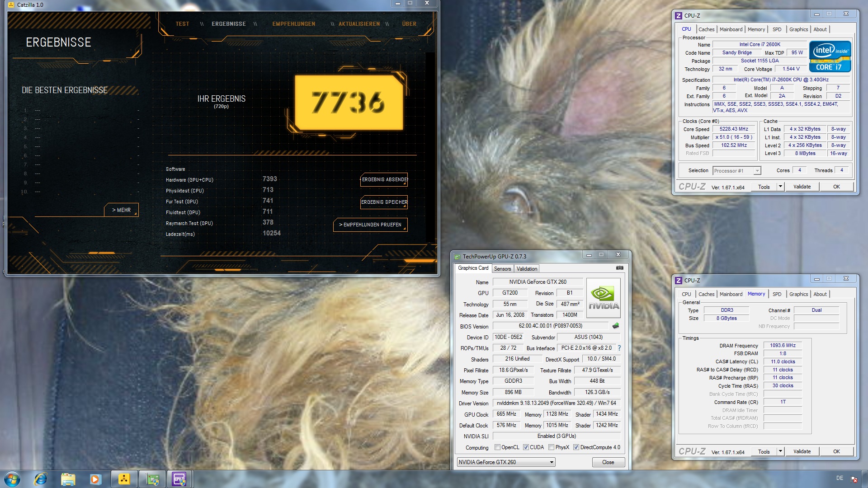Click Validate in top CPU-Z window

(x=802, y=187)
